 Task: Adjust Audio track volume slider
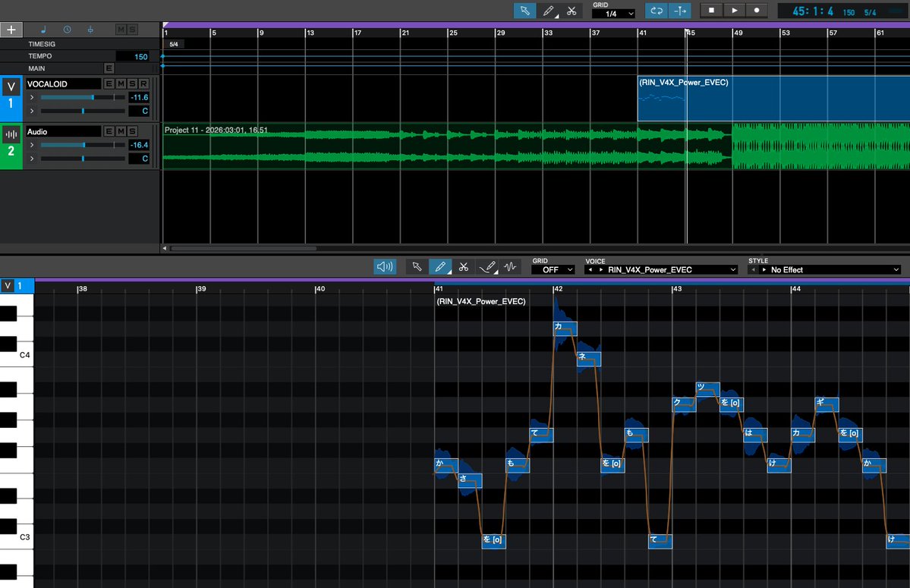[83, 145]
